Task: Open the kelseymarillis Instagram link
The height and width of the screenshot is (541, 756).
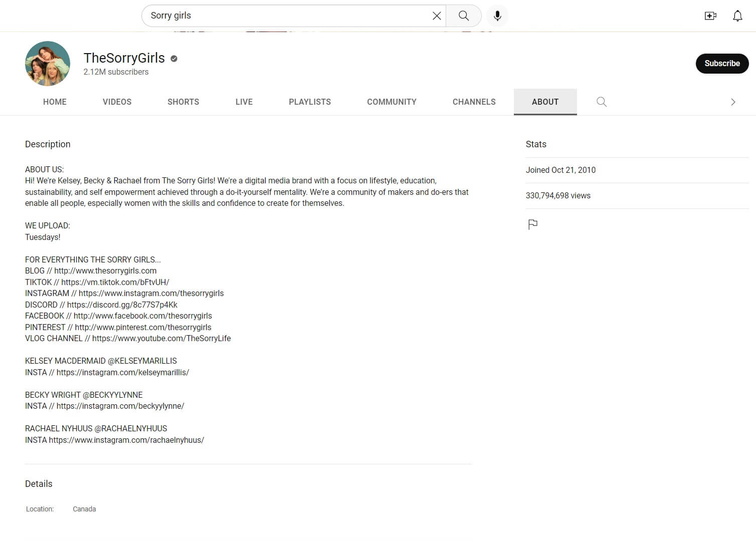Action: click(x=123, y=373)
